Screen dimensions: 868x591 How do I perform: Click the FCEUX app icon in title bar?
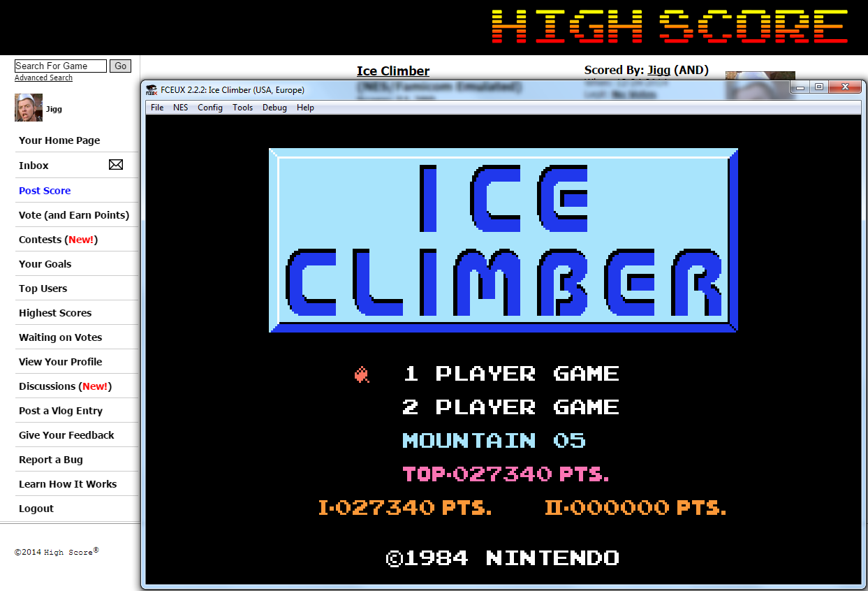151,89
